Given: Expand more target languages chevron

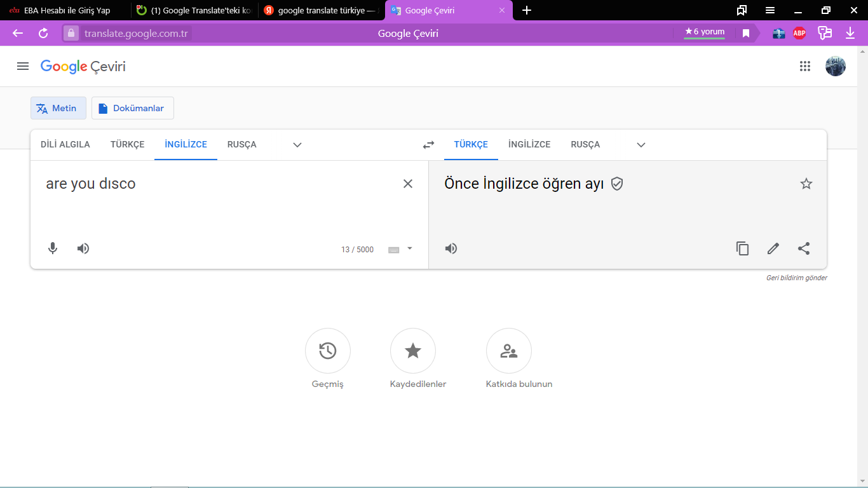Looking at the screenshot, I should coord(641,145).
